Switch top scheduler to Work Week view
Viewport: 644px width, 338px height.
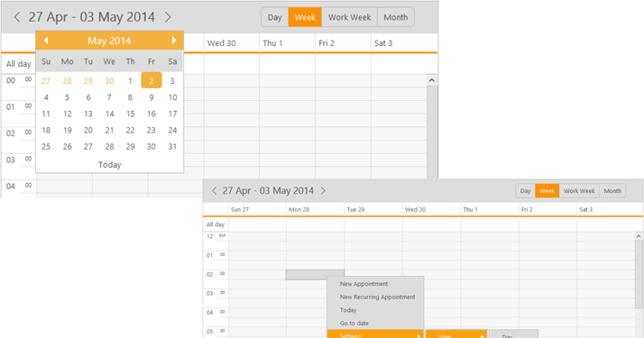349,18
